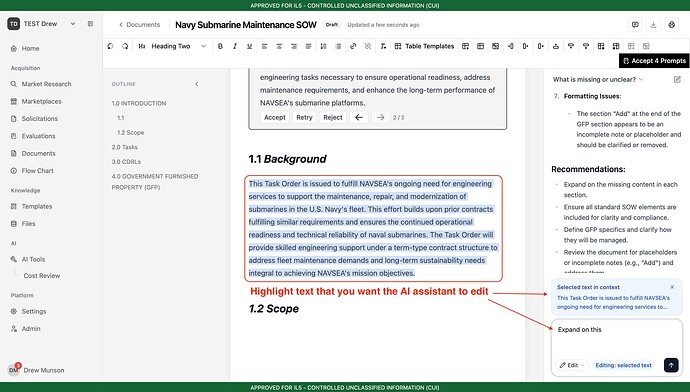The height and width of the screenshot is (392, 690).
Task: Reject the AI suggestion
Action: 333,117
